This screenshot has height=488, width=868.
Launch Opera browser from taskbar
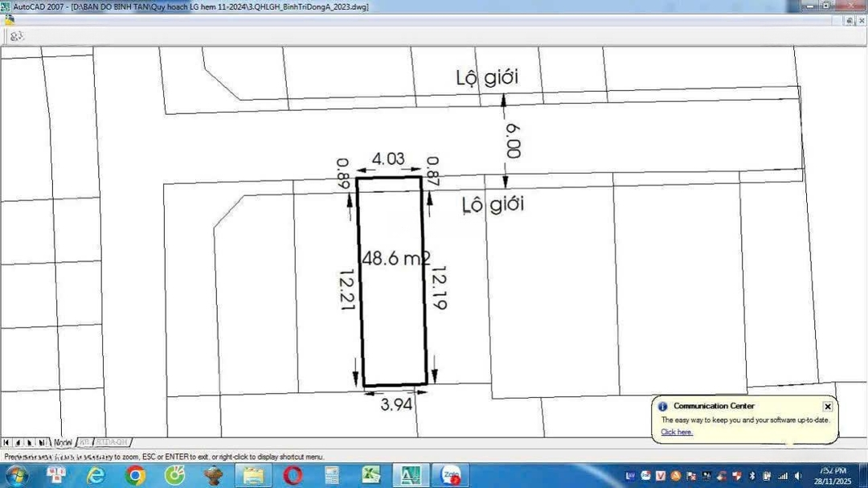pos(293,475)
